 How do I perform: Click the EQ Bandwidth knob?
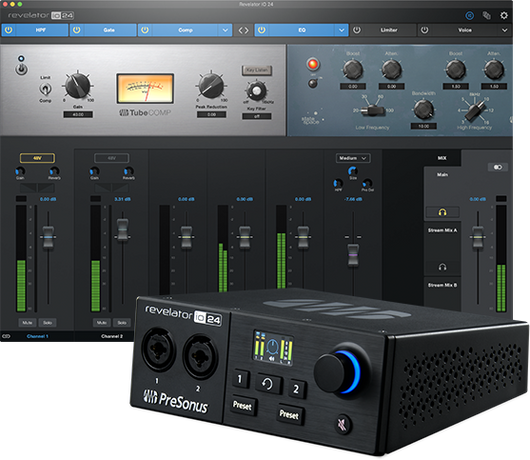tap(424, 109)
